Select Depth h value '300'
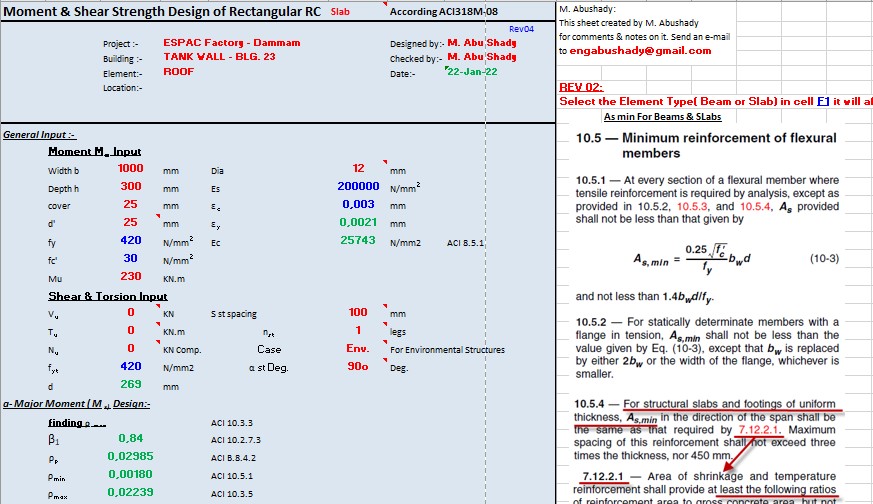 tap(131, 187)
